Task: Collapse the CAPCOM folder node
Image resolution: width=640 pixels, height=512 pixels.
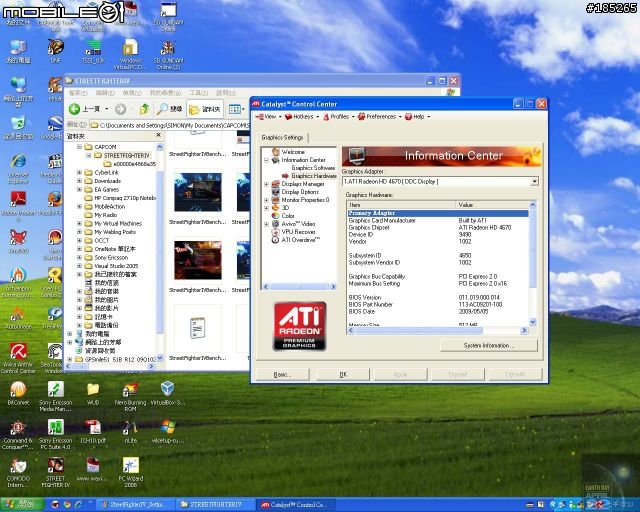Action: (x=80, y=147)
